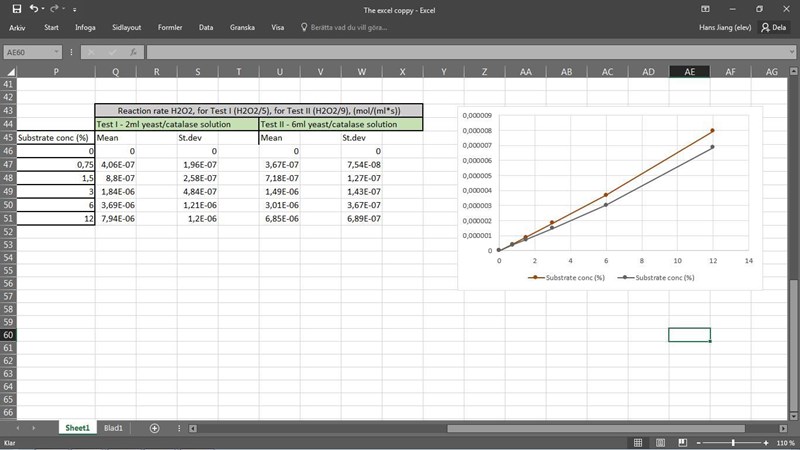Switch to the Blad1 sheet tab
Screen dimensions: 800x450
tap(113, 428)
